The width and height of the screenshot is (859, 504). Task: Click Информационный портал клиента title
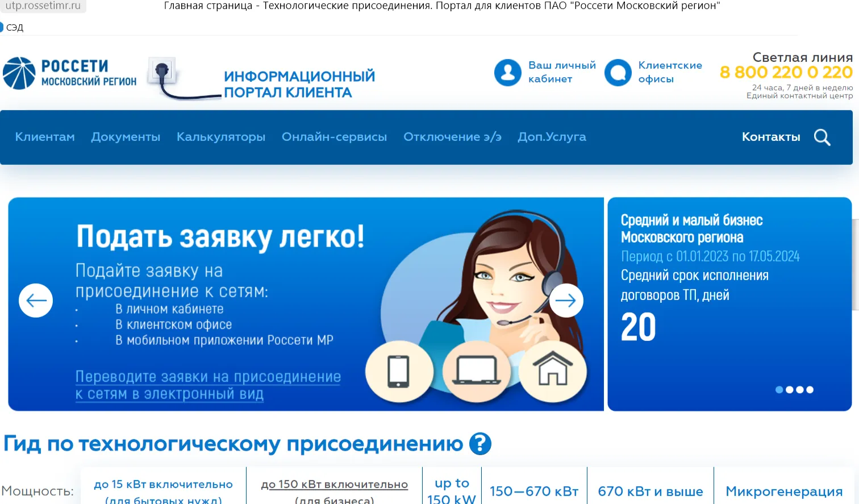[299, 84]
